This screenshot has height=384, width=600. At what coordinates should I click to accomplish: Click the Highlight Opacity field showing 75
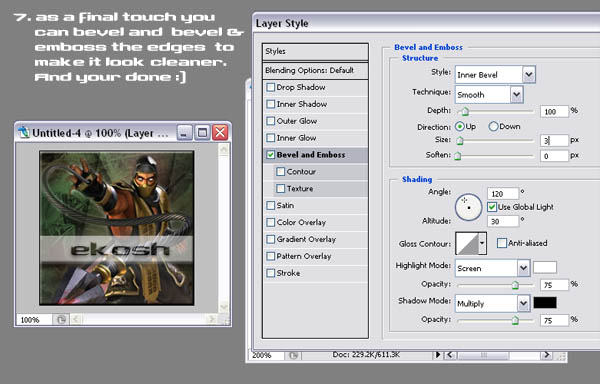pyautogui.click(x=554, y=285)
